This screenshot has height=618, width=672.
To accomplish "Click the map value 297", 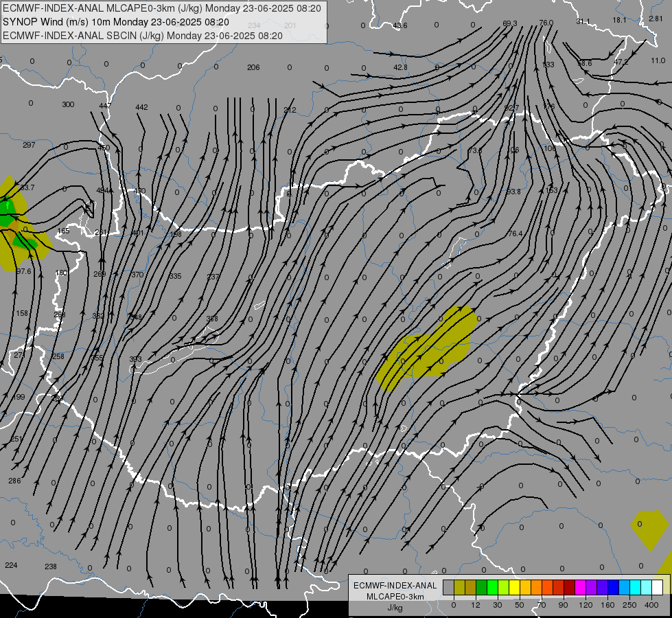I will 29,145.
